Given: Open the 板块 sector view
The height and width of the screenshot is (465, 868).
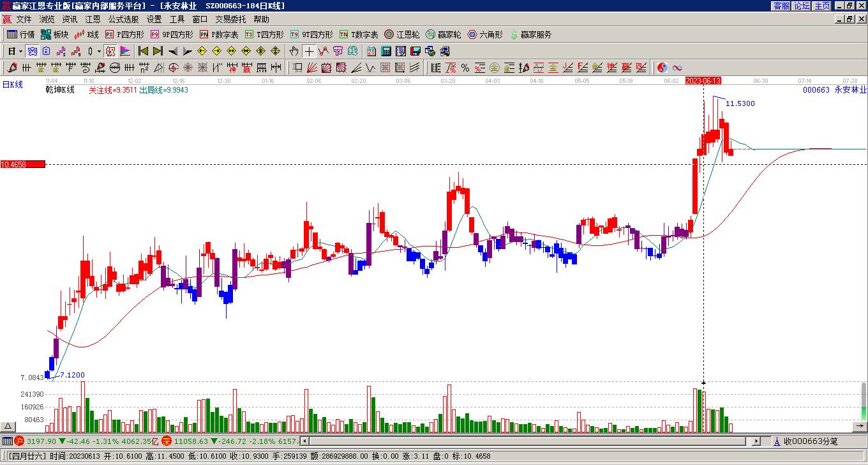Looking at the screenshot, I should 54,34.
